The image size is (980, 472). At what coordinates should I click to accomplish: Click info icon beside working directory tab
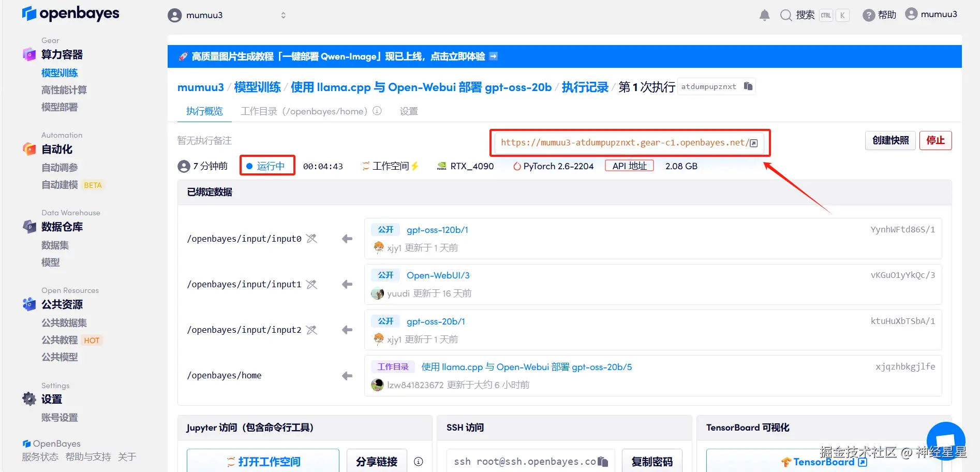click(377, 111)
